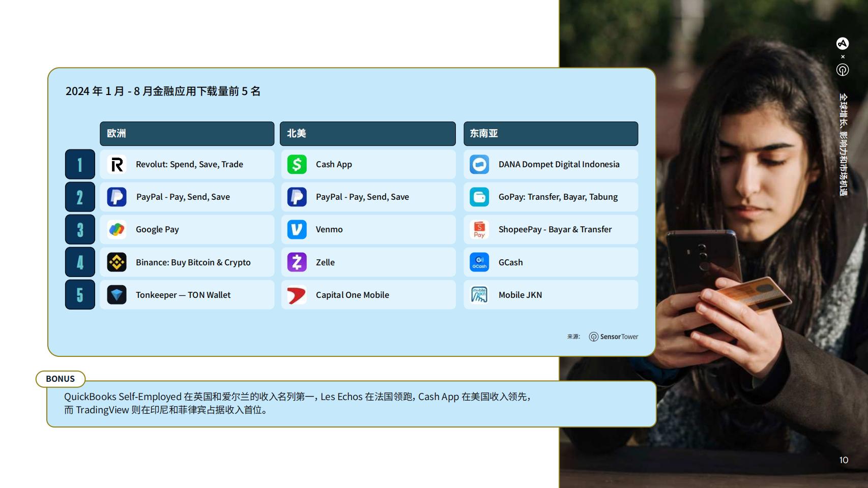The width and height of the screenshot is (868, 488).
Task: Click PayPal - Pay, Send, Save under 欧洲
Action: tap(183, 197)
